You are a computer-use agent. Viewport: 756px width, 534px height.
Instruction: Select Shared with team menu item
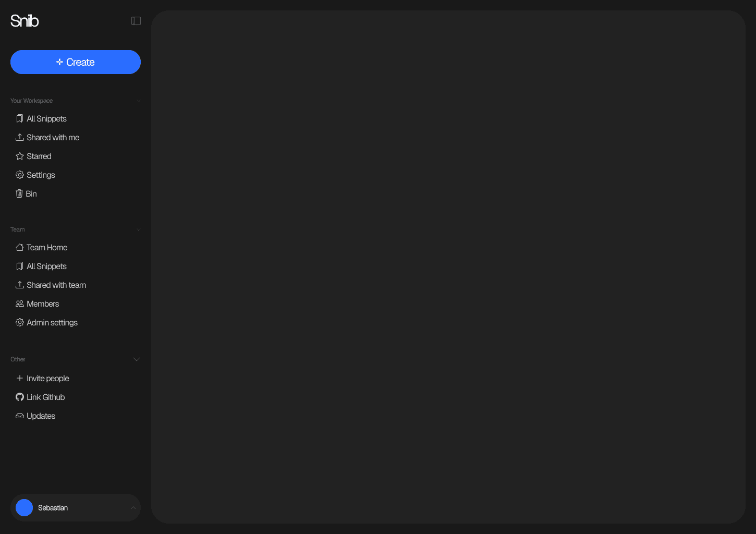(x=51, y=285)
